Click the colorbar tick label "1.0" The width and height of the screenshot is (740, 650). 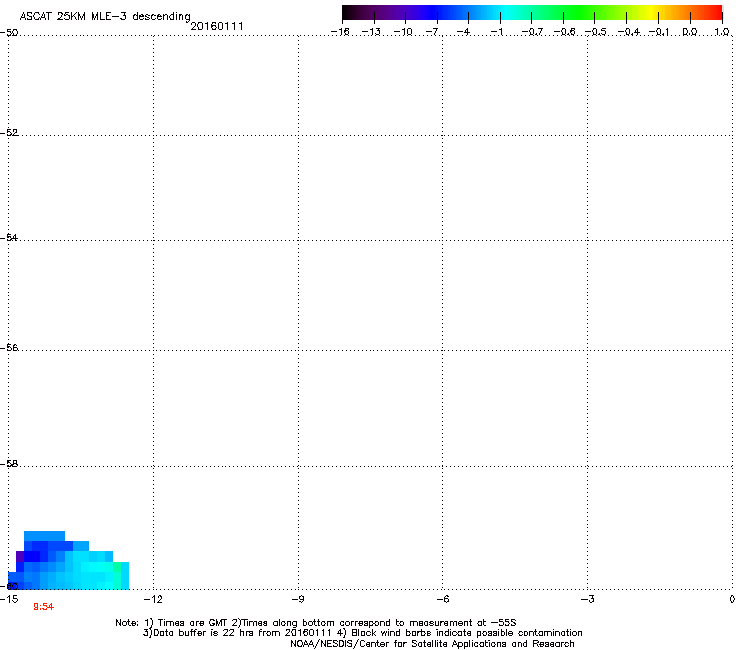[722, 32]
